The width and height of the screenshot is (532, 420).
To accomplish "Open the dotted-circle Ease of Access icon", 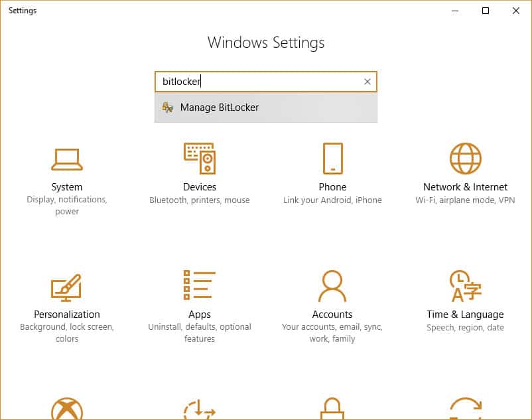I will [x=200, y=409].
